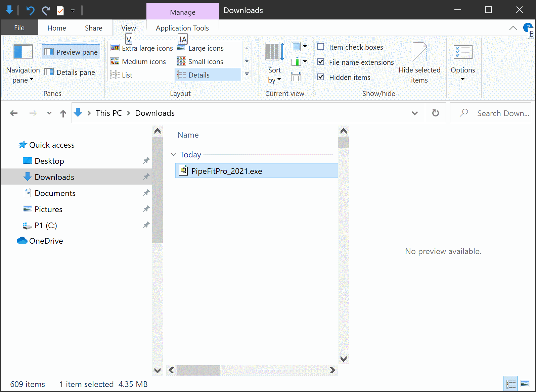The height and width of the screenshot is (392, 536).
Task: Refresh the Downloads folder
Action: click(x=435, y=113)
